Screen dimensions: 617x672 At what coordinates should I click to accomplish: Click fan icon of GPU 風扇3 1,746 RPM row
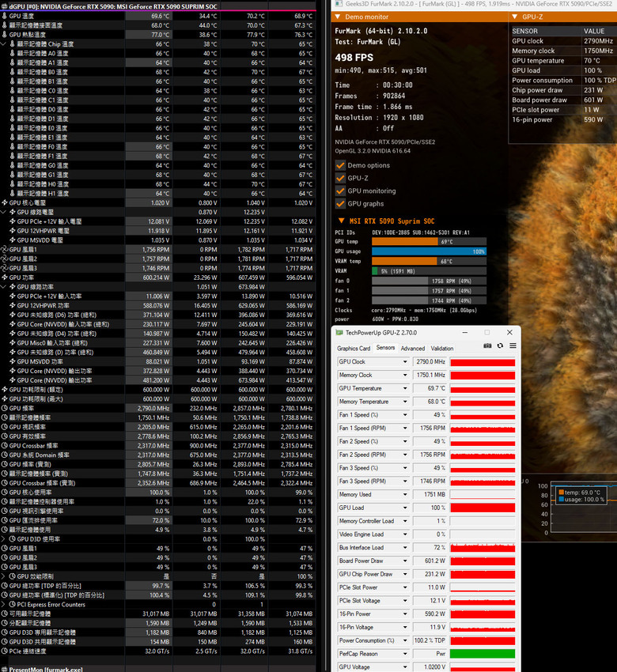click(x=4, y=268)
